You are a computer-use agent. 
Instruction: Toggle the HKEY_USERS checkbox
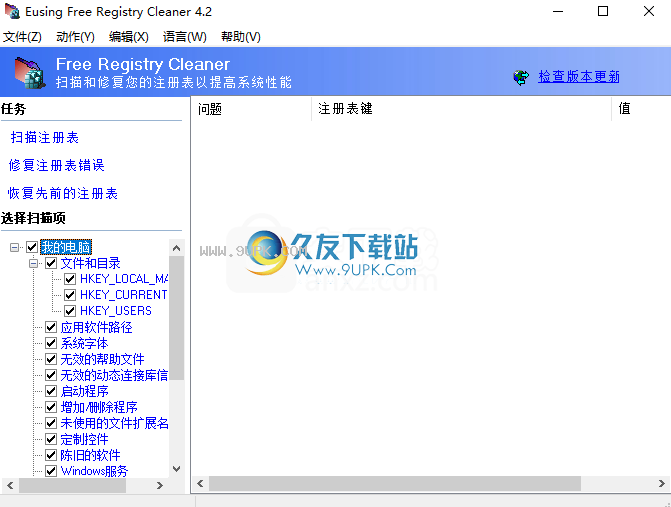tap(70, 311)
